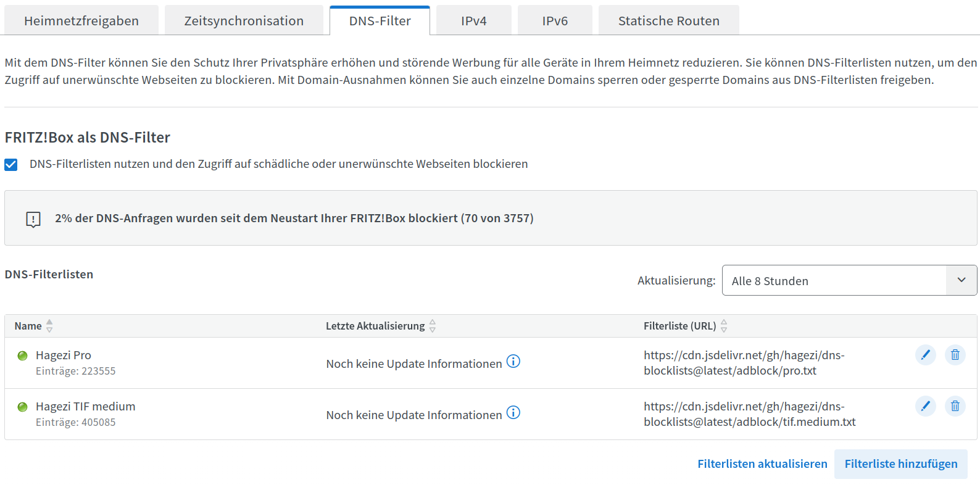Delete the Hagezi TIF medium filter list

[955, 406]
